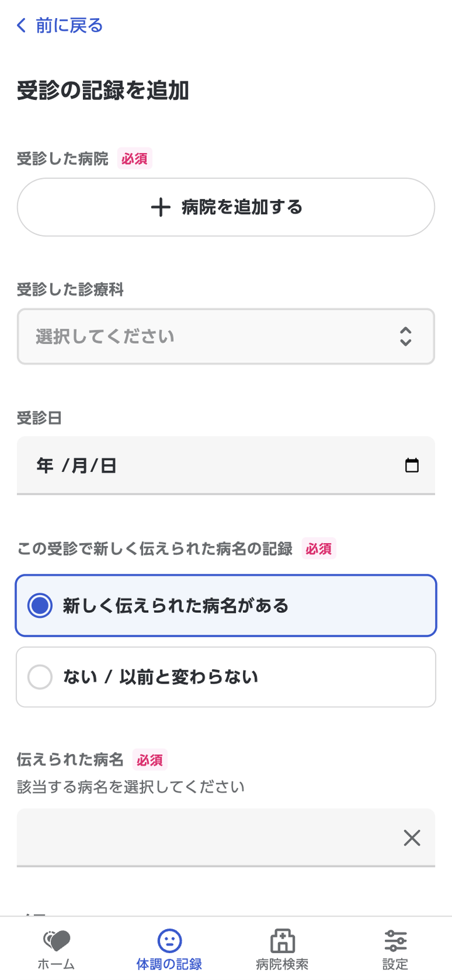452x980 pixels.
Task: Click the 体調の記録 tab label
Action: tap(169, 964)
